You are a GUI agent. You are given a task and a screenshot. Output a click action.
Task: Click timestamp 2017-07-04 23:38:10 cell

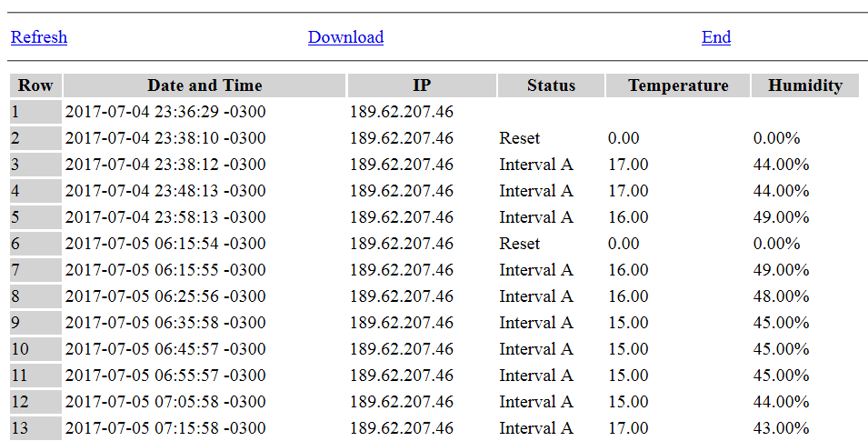point(205,138)
